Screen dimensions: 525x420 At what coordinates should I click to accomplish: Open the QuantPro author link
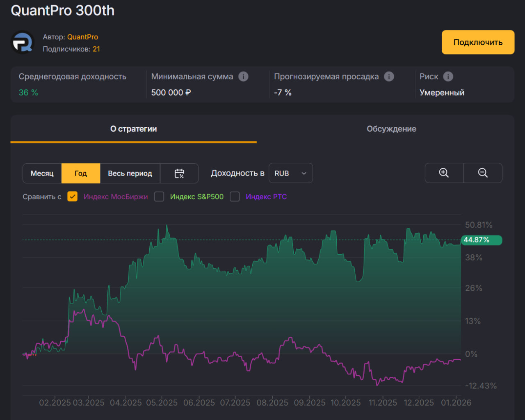82,37
